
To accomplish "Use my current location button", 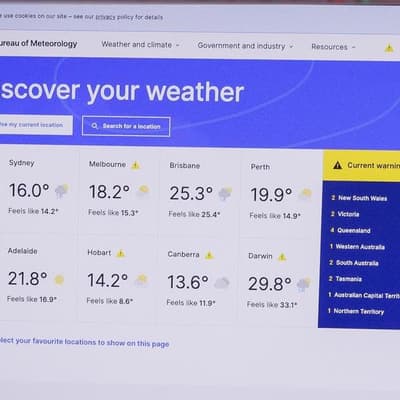I will click(x=36, y=125).
